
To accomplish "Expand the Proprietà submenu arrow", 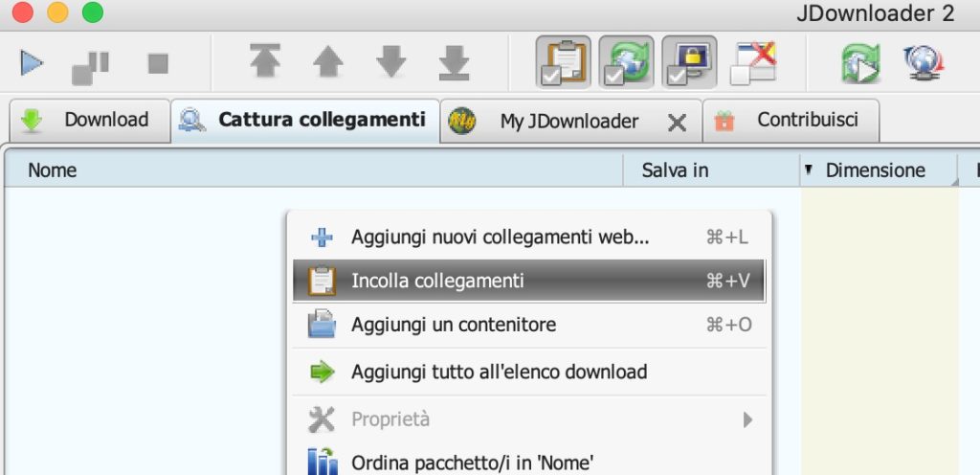I will 747,419.
